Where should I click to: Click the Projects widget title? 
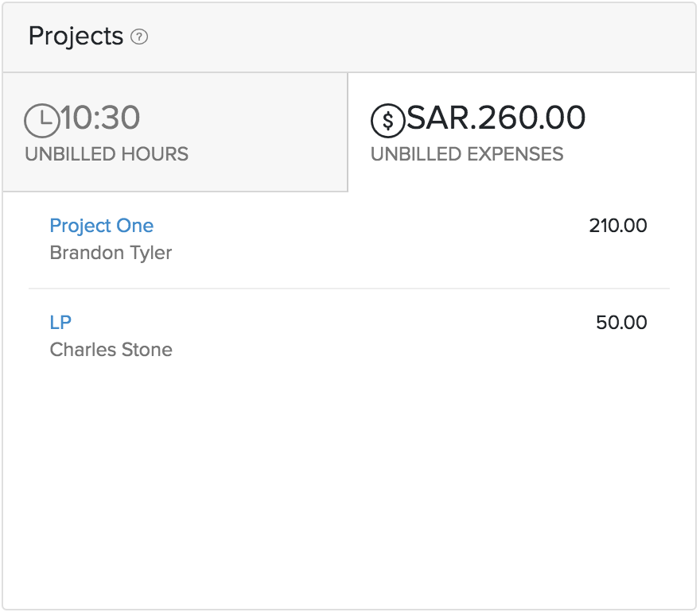click(x=76, y=37)
